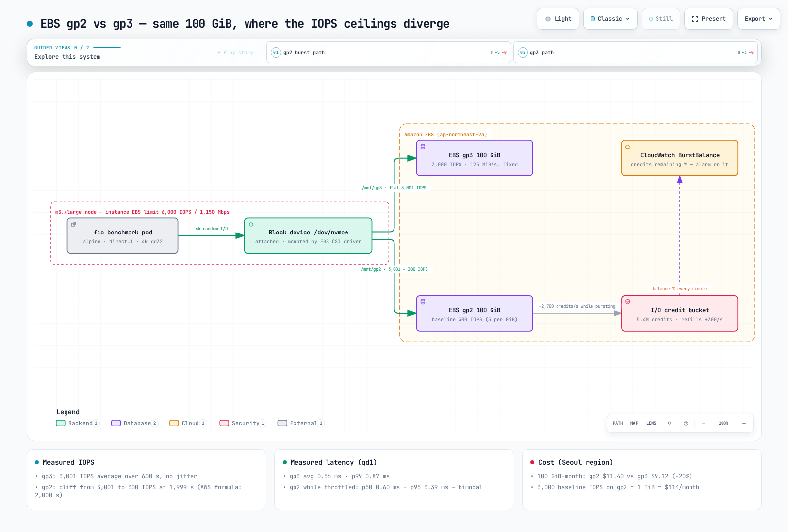
Task: Click the Cost (Seoul region) card heading
Action: 575,462
